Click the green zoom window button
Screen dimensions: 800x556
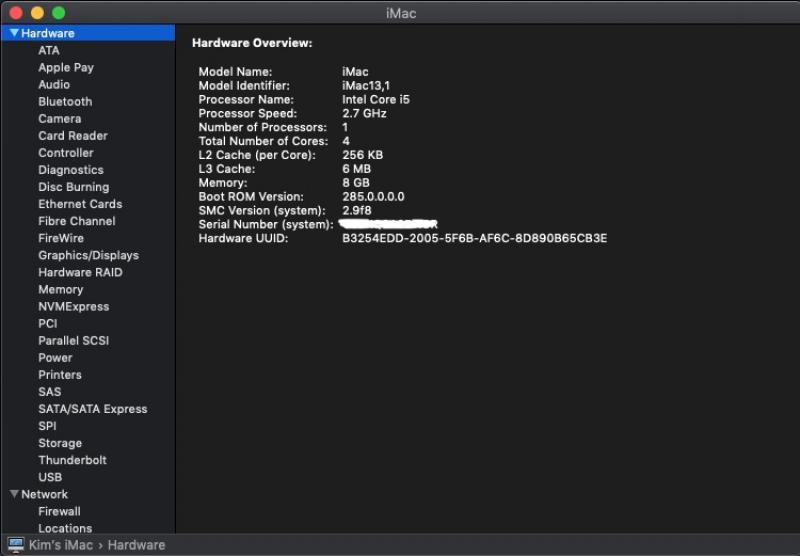tap(58, 13)
